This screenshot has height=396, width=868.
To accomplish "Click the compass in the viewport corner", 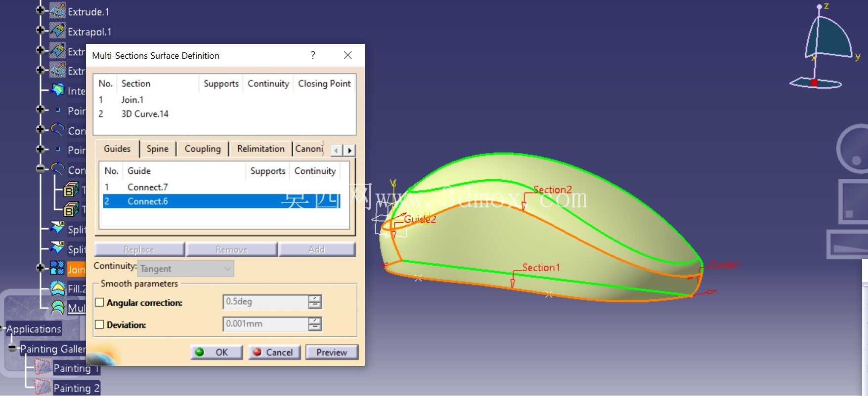I will [x=825, y=47].
